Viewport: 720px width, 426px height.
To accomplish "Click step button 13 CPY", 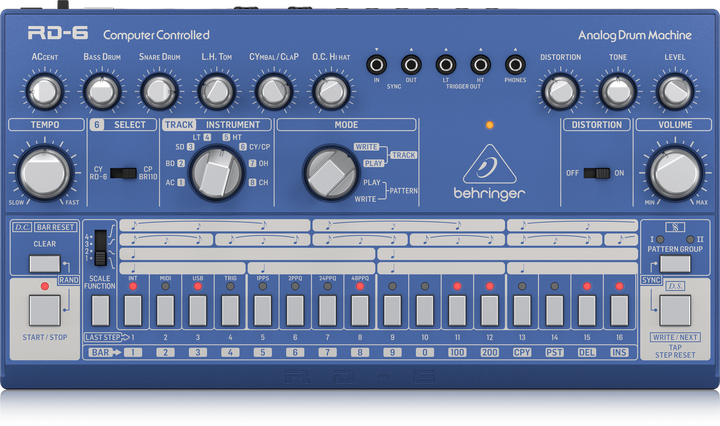I will click(522, 311).
